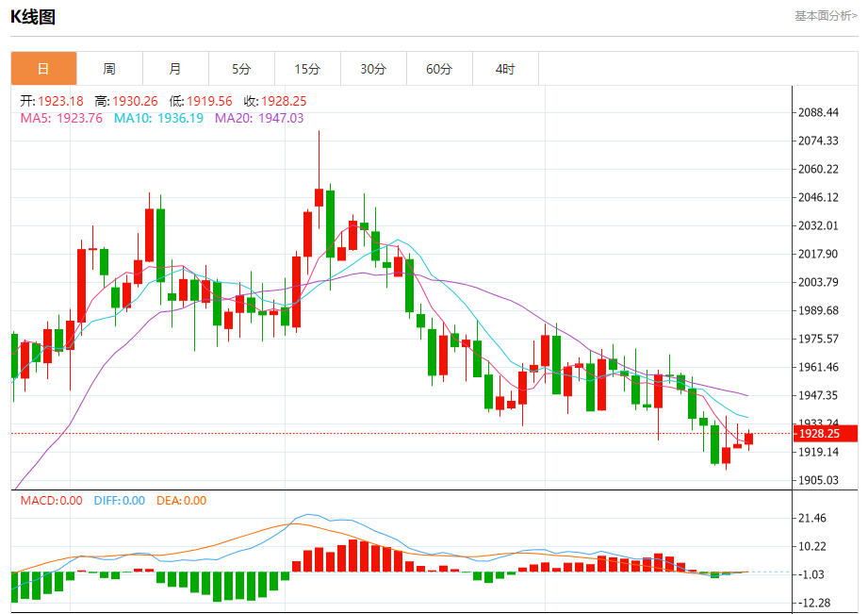
Task: Click the MA20 1947.03 legend label
Action: pyautogui.click(x=259, y=118)
